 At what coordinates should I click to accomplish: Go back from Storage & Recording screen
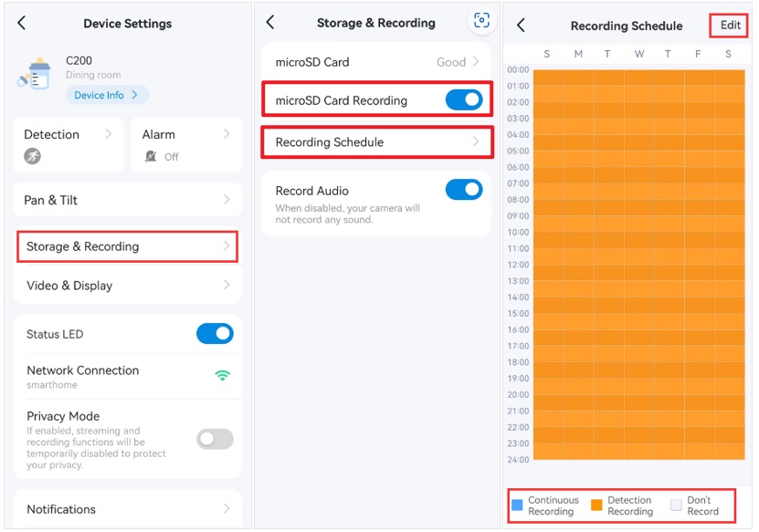click(270, 23)
